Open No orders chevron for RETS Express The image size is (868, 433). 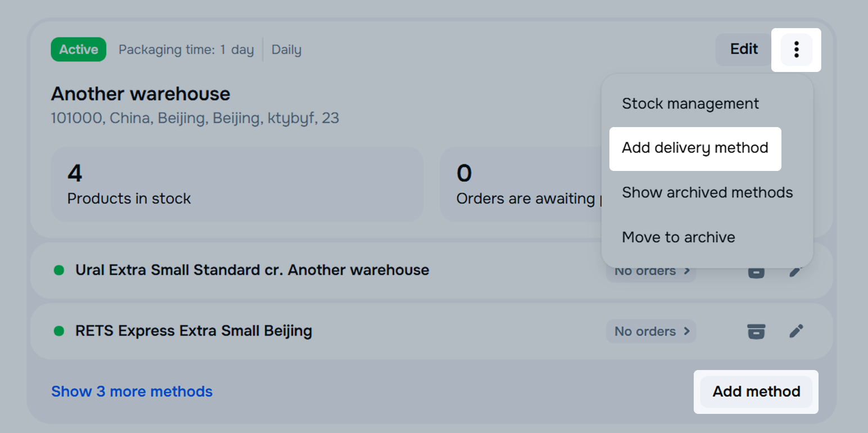point(651,331)
